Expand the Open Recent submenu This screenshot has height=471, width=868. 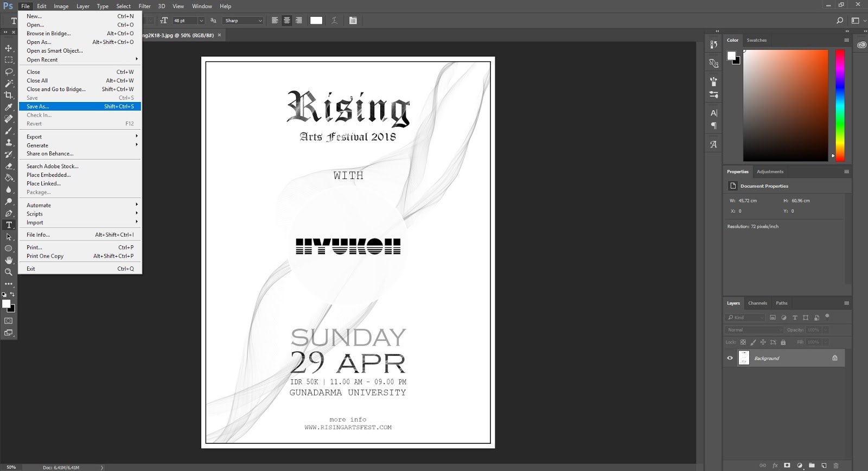(80, 60)
